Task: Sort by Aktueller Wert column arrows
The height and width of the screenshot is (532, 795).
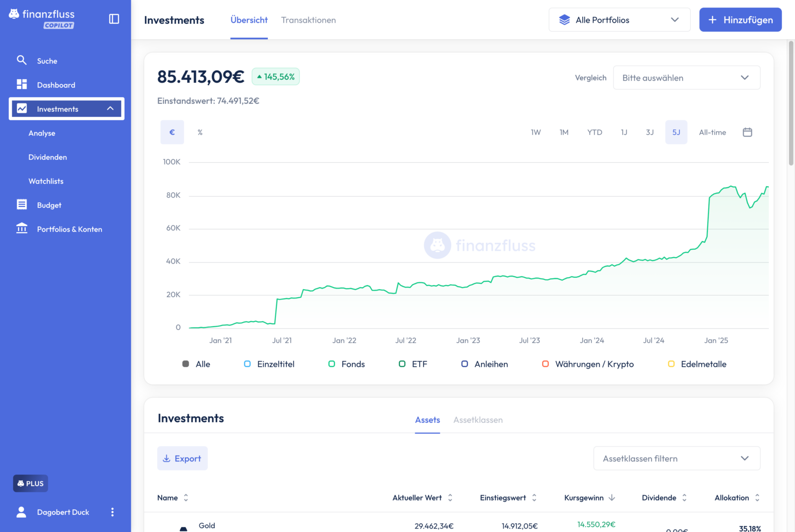Action: 450,498
